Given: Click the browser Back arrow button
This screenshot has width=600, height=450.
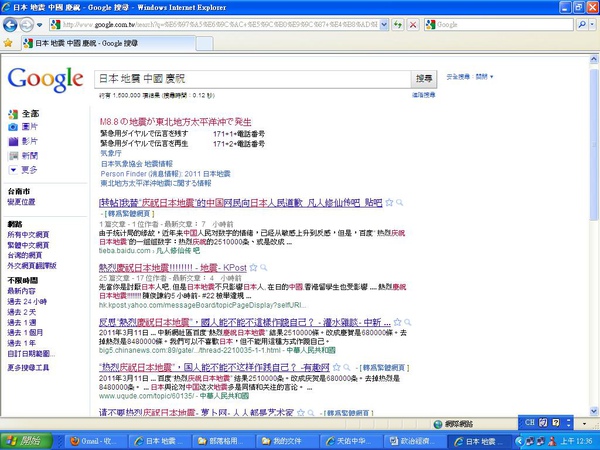Looking at the screenshot, I should (x=10, y=25).
